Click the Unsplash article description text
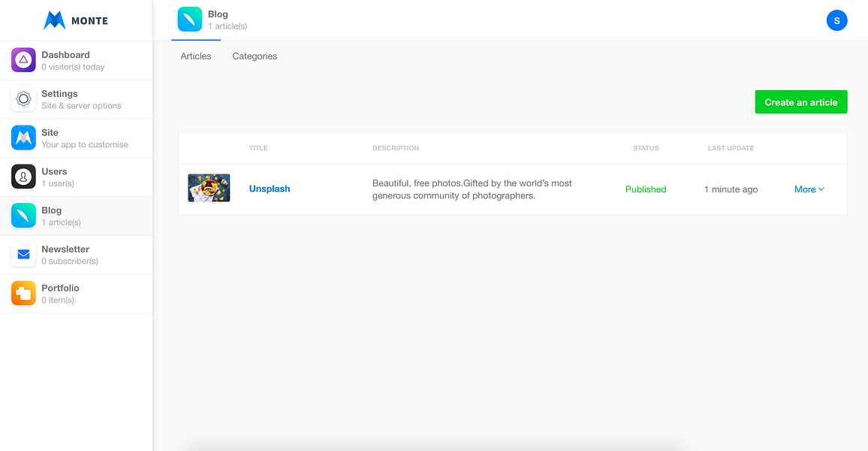 [x=472, y=189]
